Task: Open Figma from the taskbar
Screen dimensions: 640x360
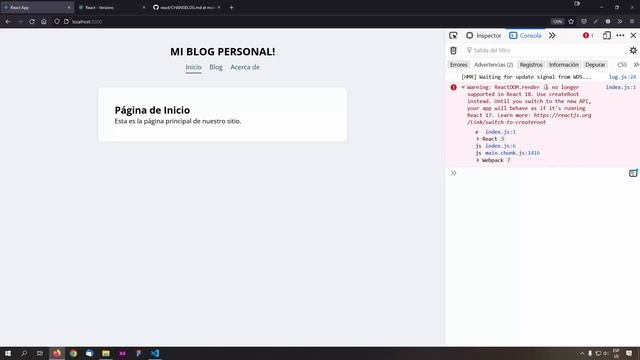Action: [x=138, y=353]
